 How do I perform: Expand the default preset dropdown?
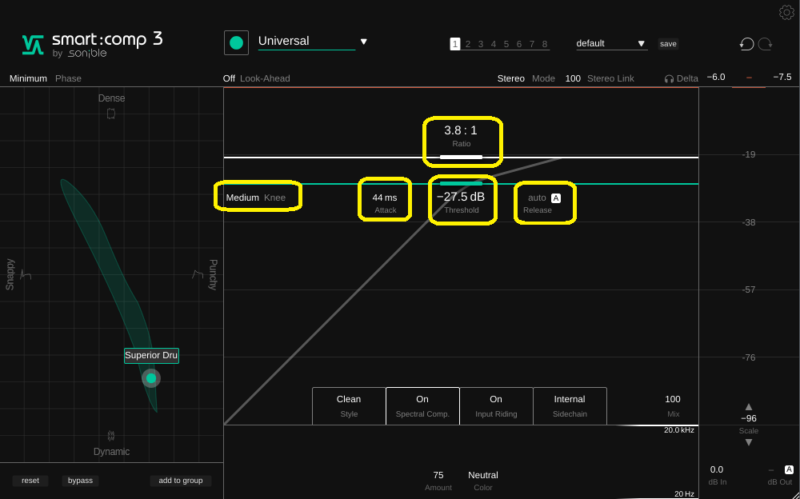641,44
